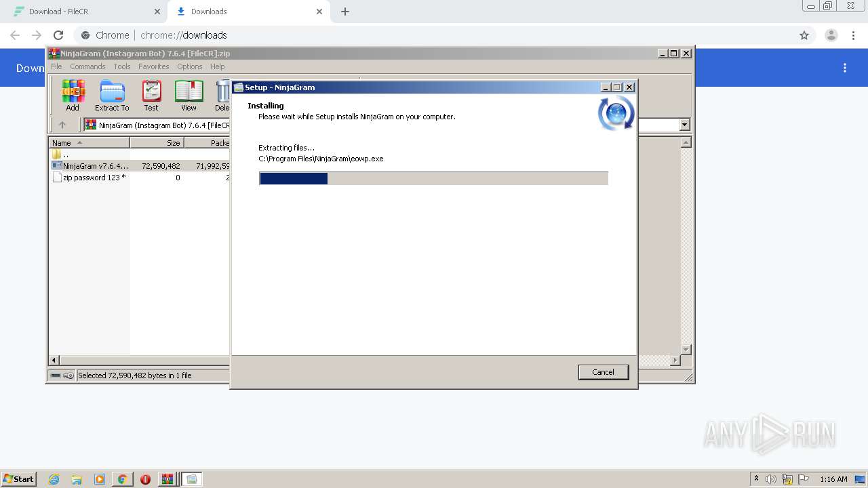Open the Commands menu

[x=87, y=66]
